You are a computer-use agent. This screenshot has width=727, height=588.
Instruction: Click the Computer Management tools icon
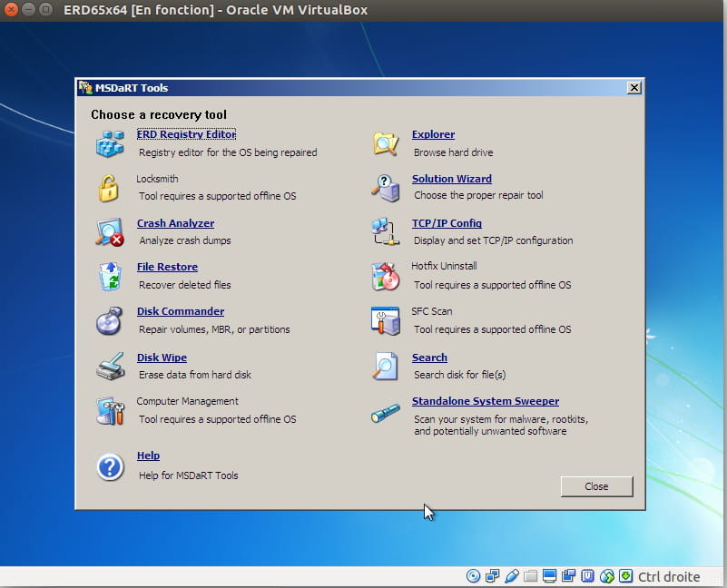click(111, 411)
